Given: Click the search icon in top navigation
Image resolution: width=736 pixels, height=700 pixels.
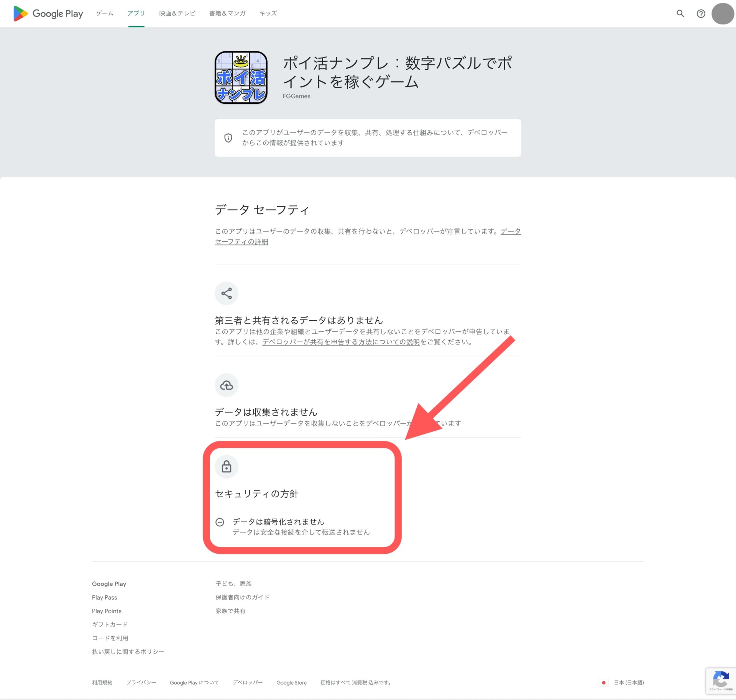Looking at the screenshot, I should click(x=681, y=13).
